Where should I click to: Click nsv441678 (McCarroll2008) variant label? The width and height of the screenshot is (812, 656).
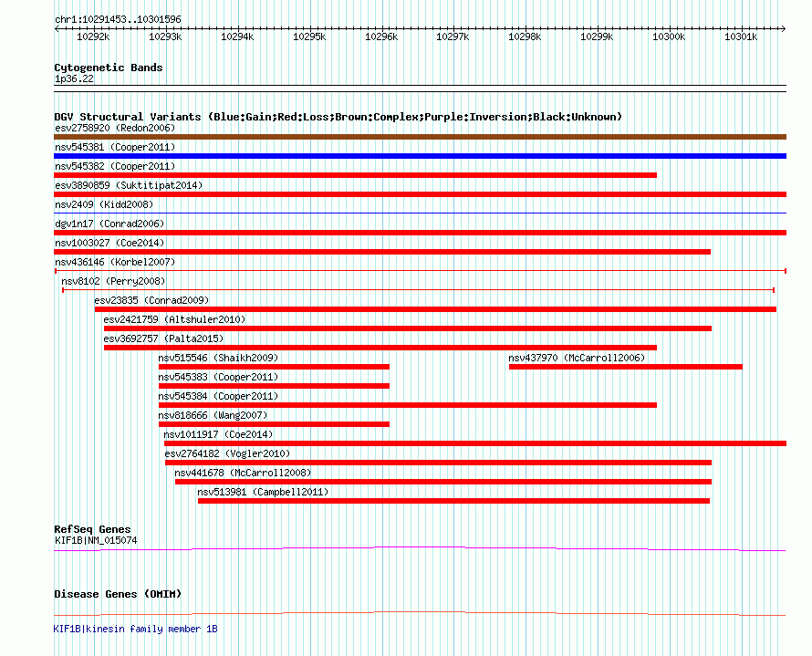pos(243,473)
